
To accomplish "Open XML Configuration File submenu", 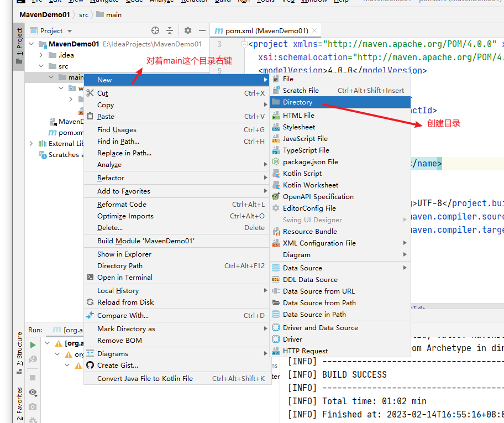I will 340,243.
